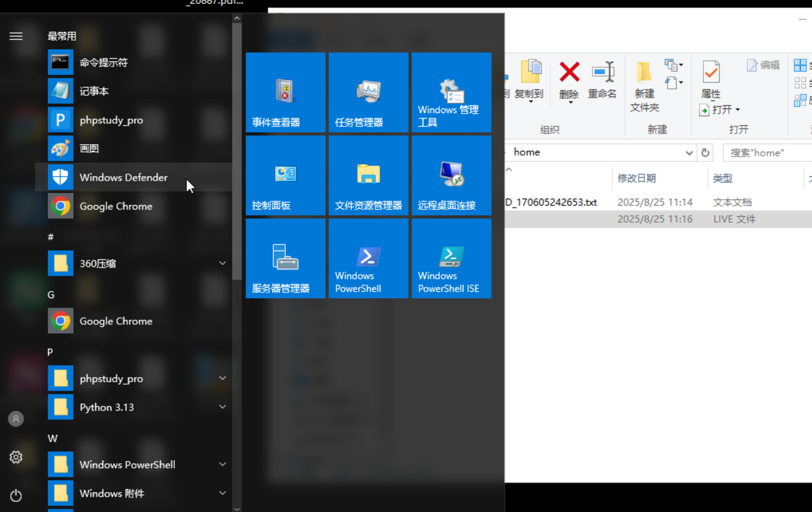Open 记事本 in most used list
812x512 pixels.
click(134, 91)
